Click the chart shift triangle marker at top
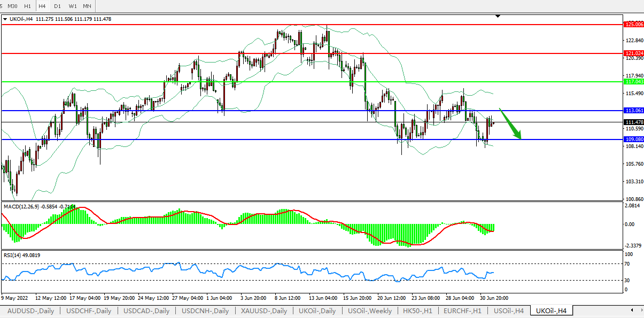The width and height of the screenshot is (644, 318). 498,17
